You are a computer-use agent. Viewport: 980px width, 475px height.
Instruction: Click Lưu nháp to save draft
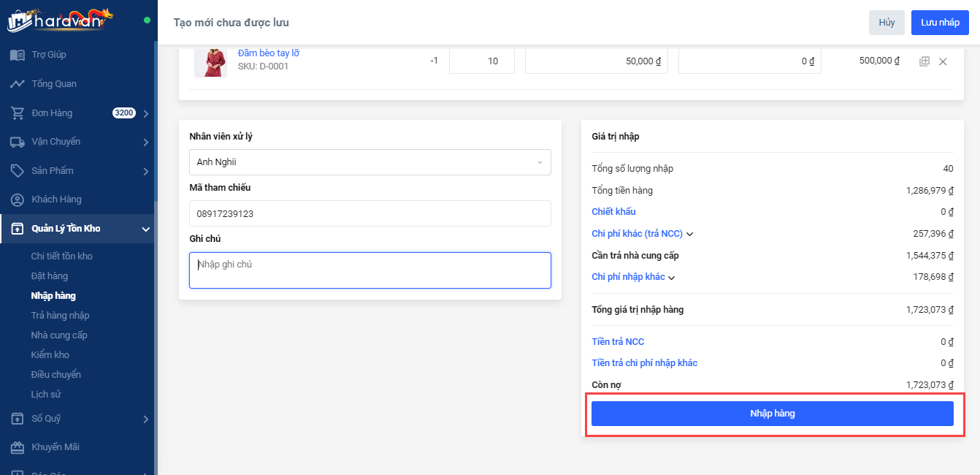[940, 23]
